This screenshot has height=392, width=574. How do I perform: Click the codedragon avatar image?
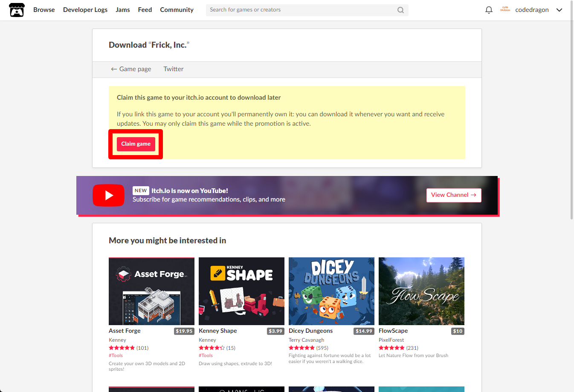point(505,9)
